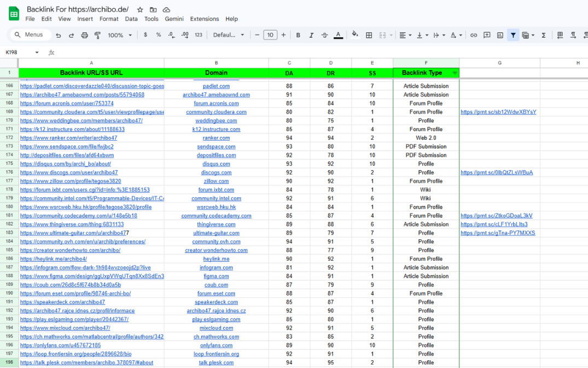
Task: Click the Print icon
Action: (x=84, y=35)
